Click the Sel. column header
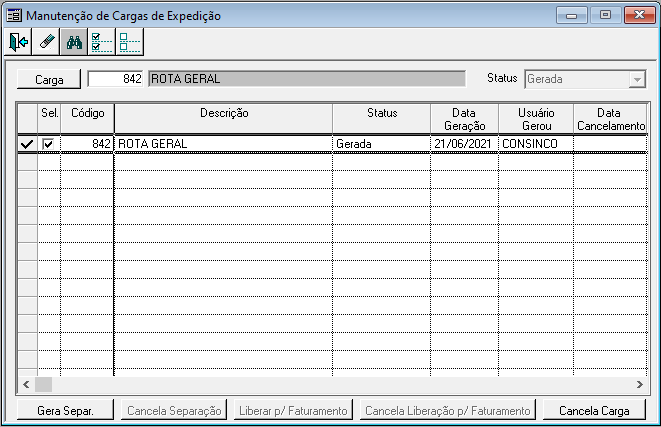 (x=49, y=119)
